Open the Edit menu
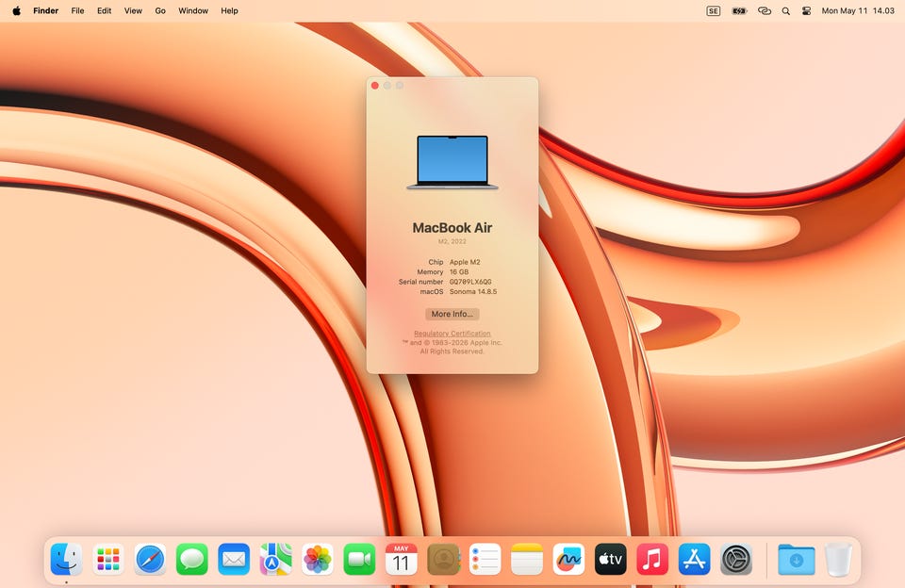 [104, 10]
